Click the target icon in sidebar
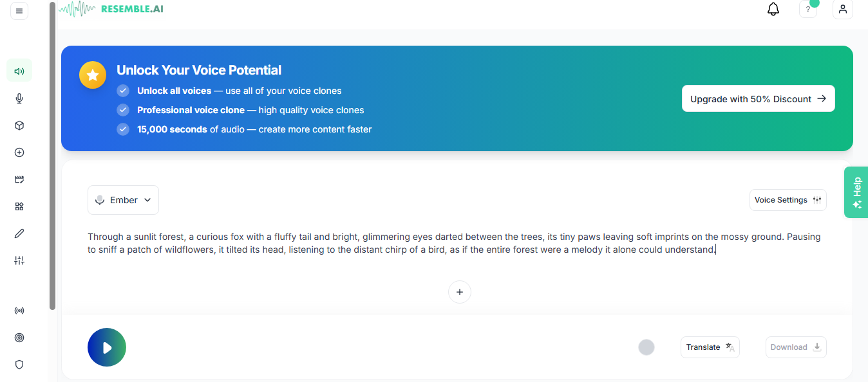Image resolution: width=868 pixels, height=382 pixels. click(19, 338)
